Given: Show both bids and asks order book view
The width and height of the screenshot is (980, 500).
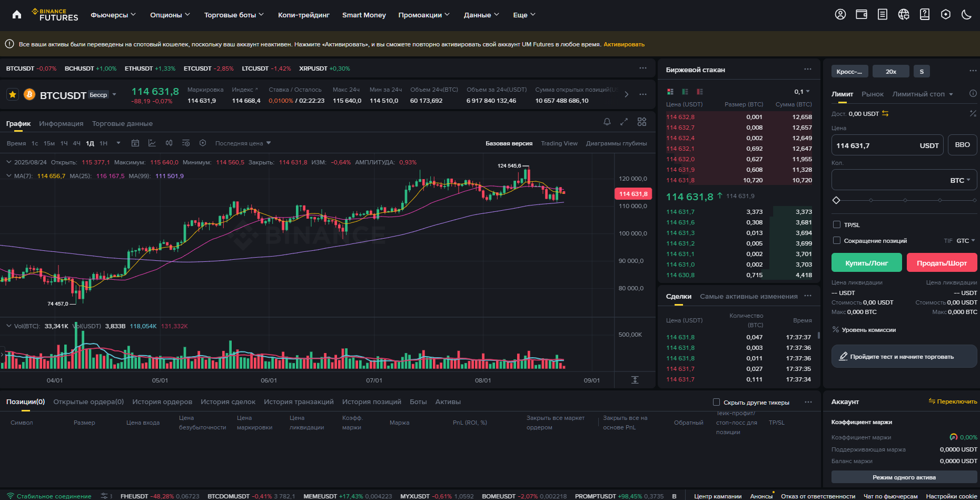Looking at the screenshot, I should (x=670, y=92).
